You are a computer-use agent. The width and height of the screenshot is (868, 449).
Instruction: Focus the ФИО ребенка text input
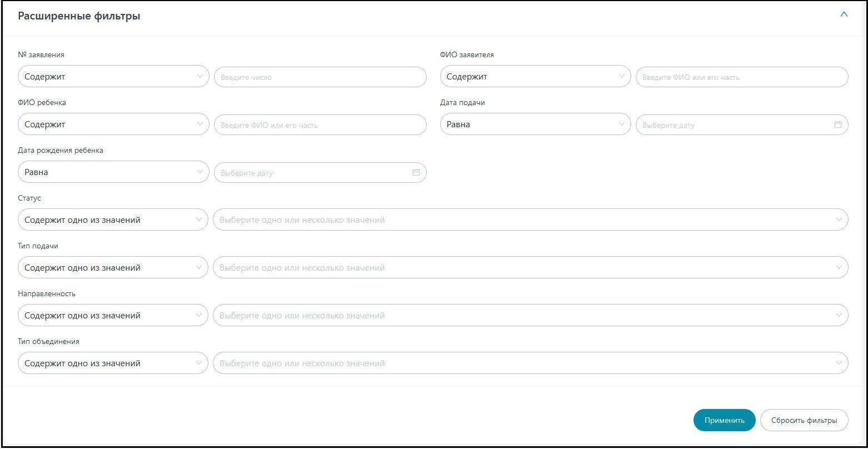[320, 125]
